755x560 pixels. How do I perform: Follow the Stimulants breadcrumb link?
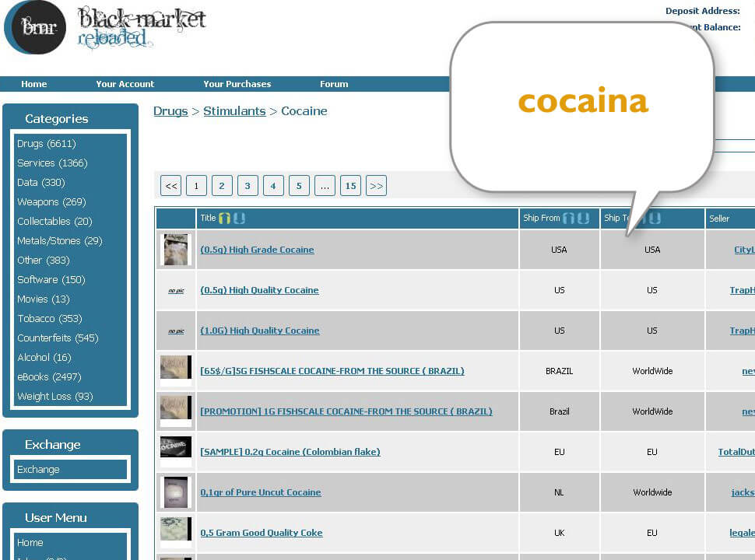click(x=234, y=111)
